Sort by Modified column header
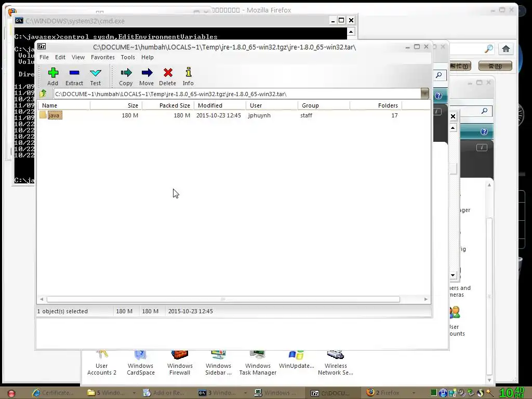532x399 pixels. pyautogui.click(x=220, y=105)
